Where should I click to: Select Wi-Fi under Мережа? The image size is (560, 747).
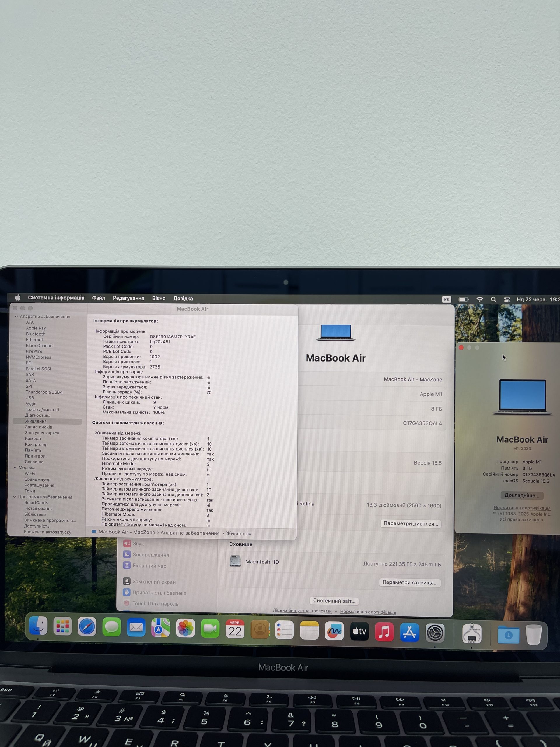(30, 473)
